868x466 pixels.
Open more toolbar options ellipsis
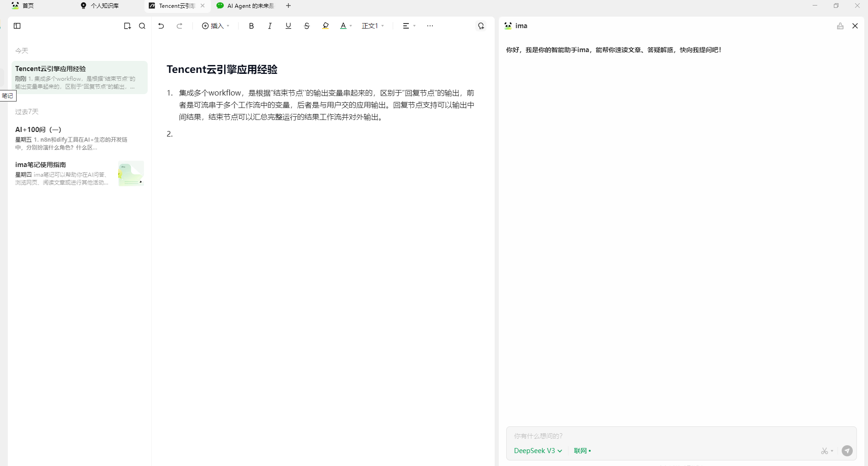click(x=430, y=26)
